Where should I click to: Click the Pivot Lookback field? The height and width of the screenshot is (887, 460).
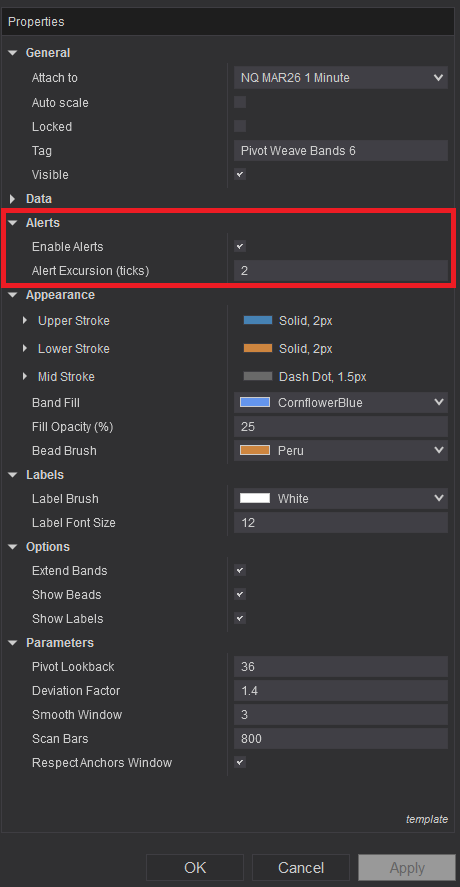click(341, 666)
